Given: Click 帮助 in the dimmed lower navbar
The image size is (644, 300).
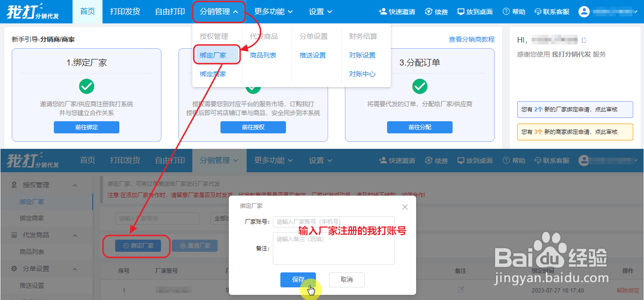Looking at the screenshot, I should (514, 161).
